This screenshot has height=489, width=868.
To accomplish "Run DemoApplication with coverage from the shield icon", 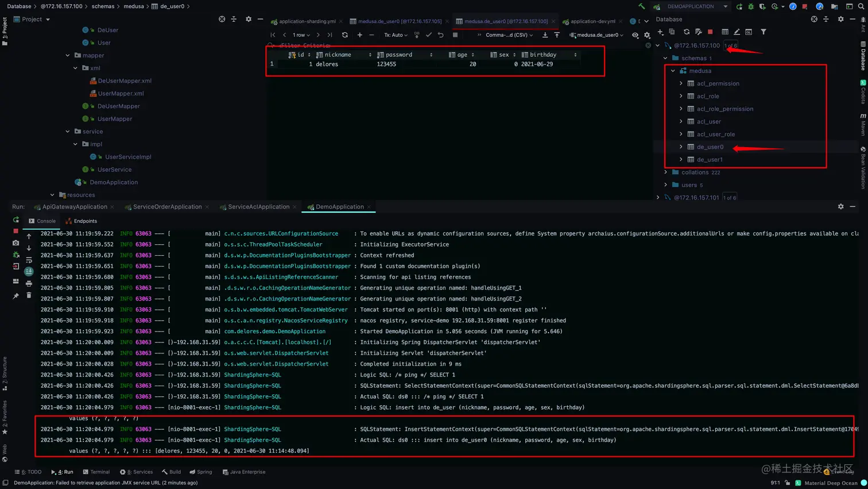I will tap(762, 6).
